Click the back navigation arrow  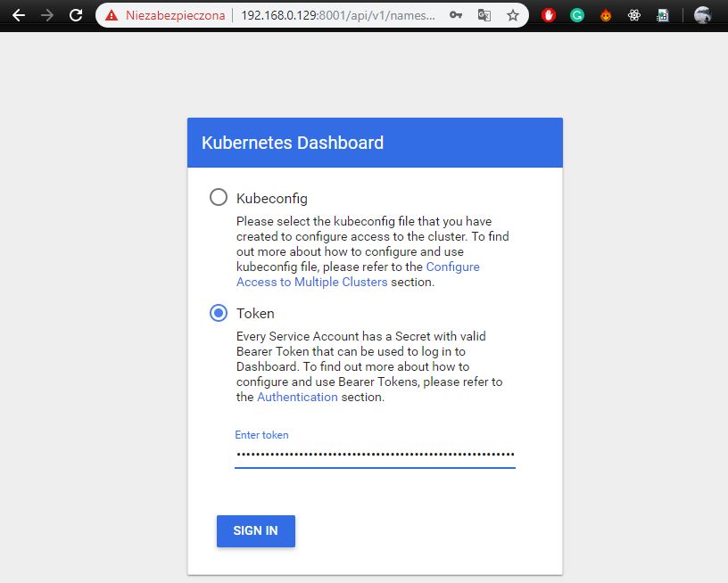pyautogui.click(x=20, y=15)
